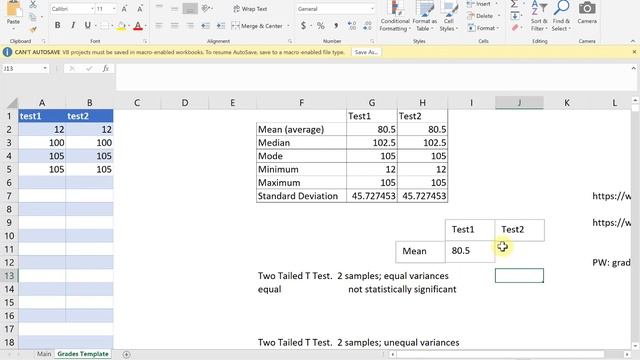Toggle Italic formatting

coord(73,25)
